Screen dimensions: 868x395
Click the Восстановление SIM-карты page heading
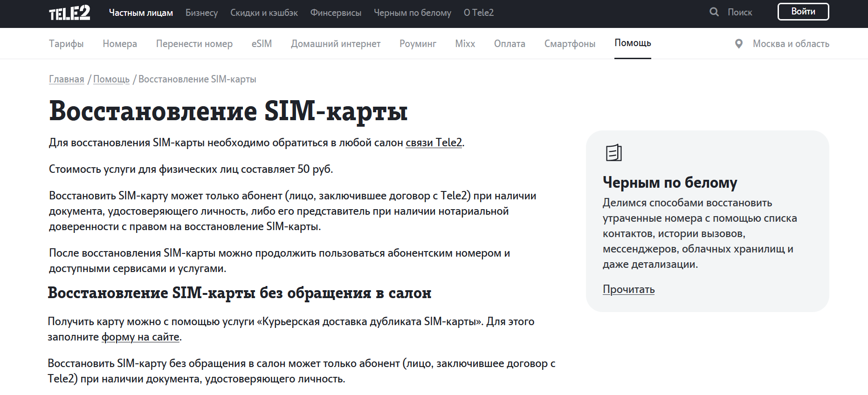pyautogui.click(x=228, y=111)
